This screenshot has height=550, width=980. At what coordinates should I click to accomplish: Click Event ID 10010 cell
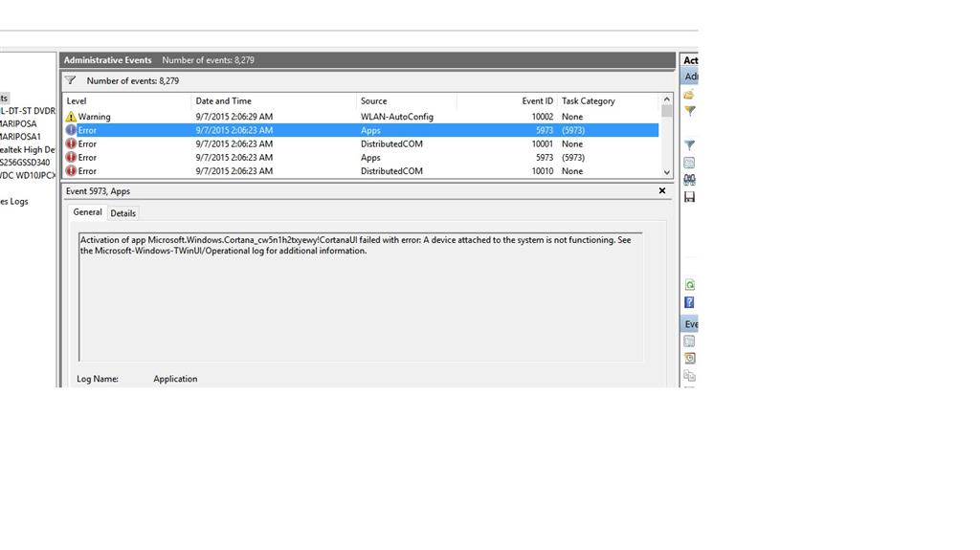point(542,170)
